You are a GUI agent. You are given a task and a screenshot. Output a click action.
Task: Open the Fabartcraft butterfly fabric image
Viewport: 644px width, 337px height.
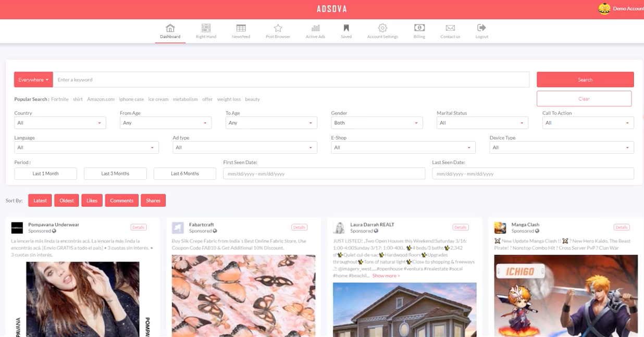click(x=243, y=296)
